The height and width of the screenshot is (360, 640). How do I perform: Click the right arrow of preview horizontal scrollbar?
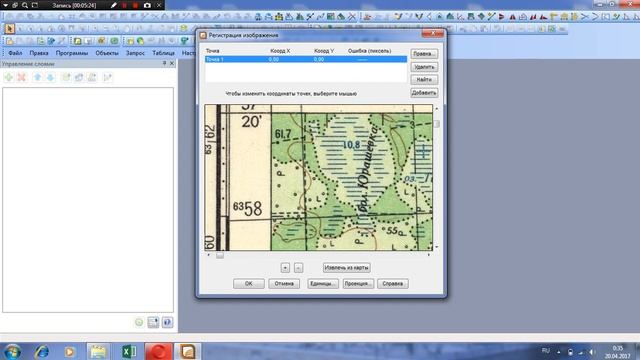coord(429,255)
